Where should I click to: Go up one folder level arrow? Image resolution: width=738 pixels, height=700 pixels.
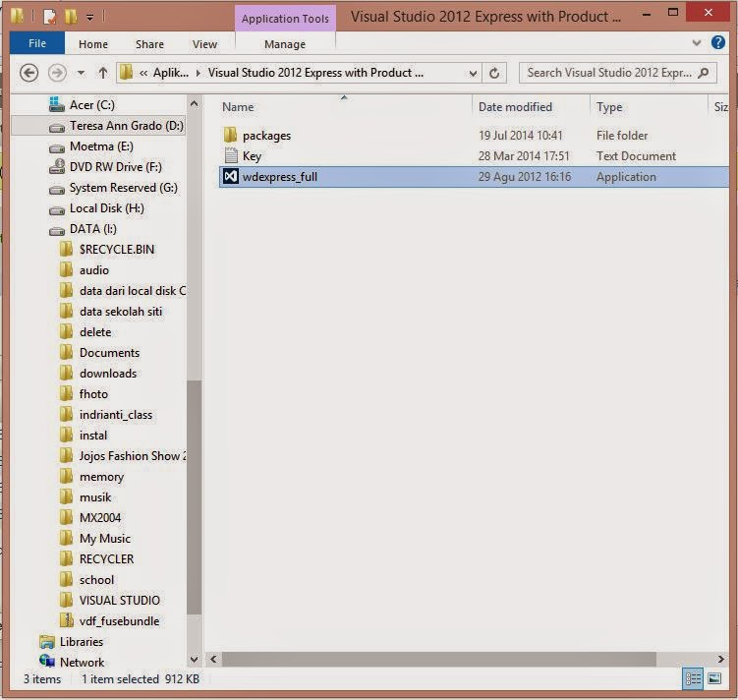pos(102,73)
